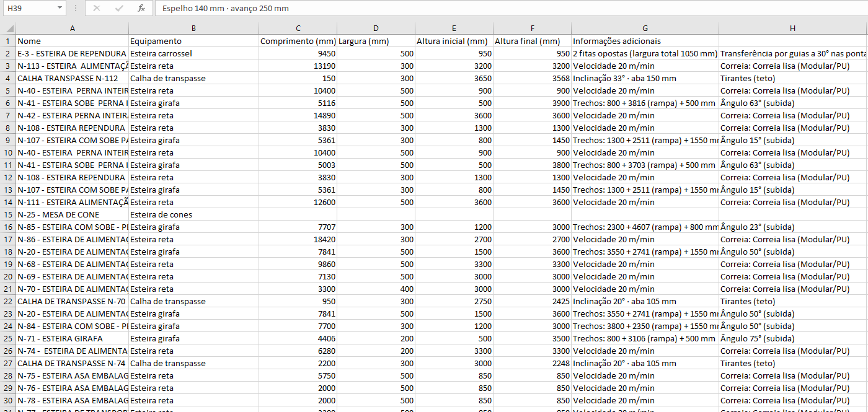Click the Enter checkmark icon
Screen dimensions: 868x412
coord(119,8)
